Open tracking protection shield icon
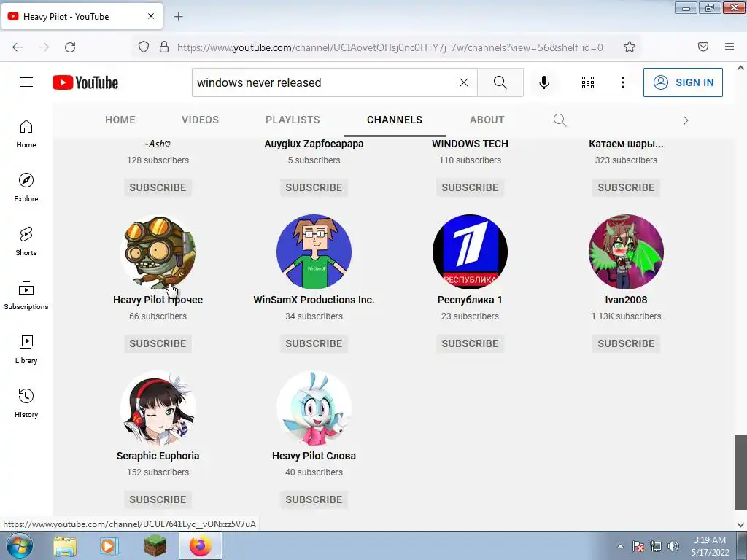Viewport: 747px width, 560px height. [144, 47]
